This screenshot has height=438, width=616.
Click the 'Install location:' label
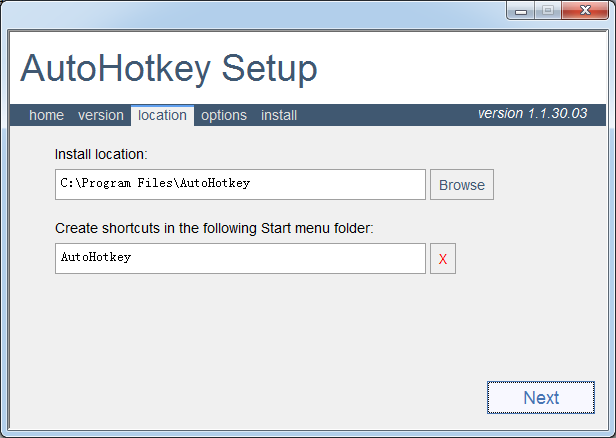(101, 154)
